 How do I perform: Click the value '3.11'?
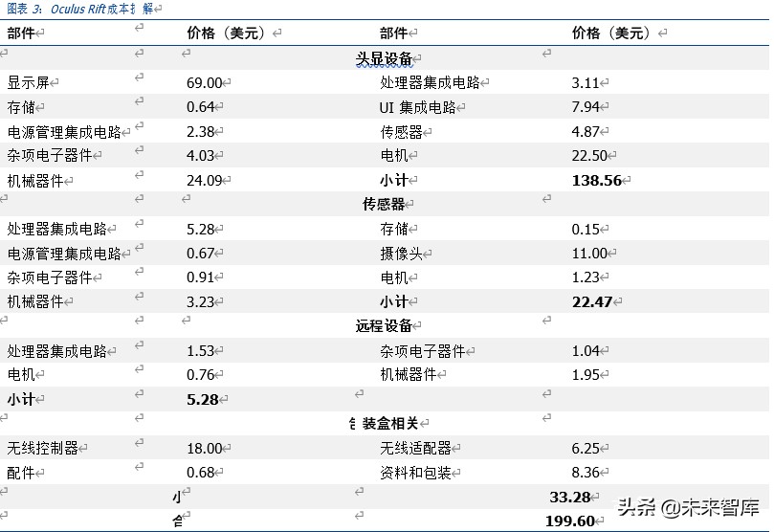coord(586,82)
